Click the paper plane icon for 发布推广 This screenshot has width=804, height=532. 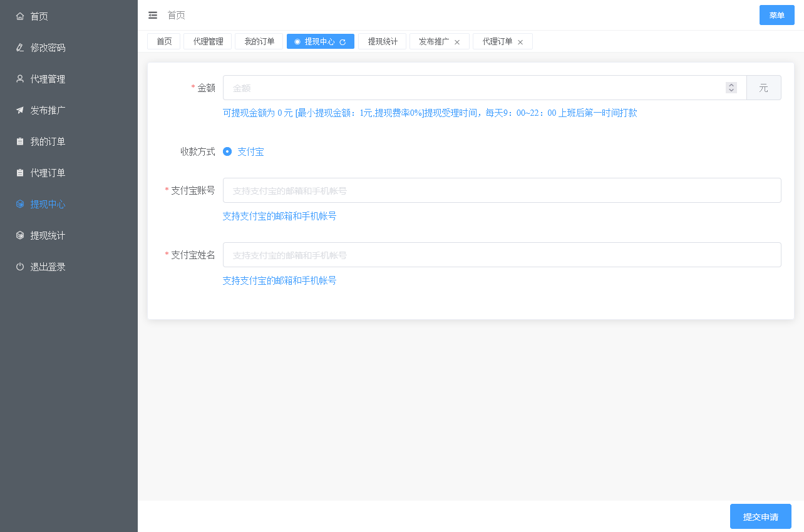[x=20, y=110]
